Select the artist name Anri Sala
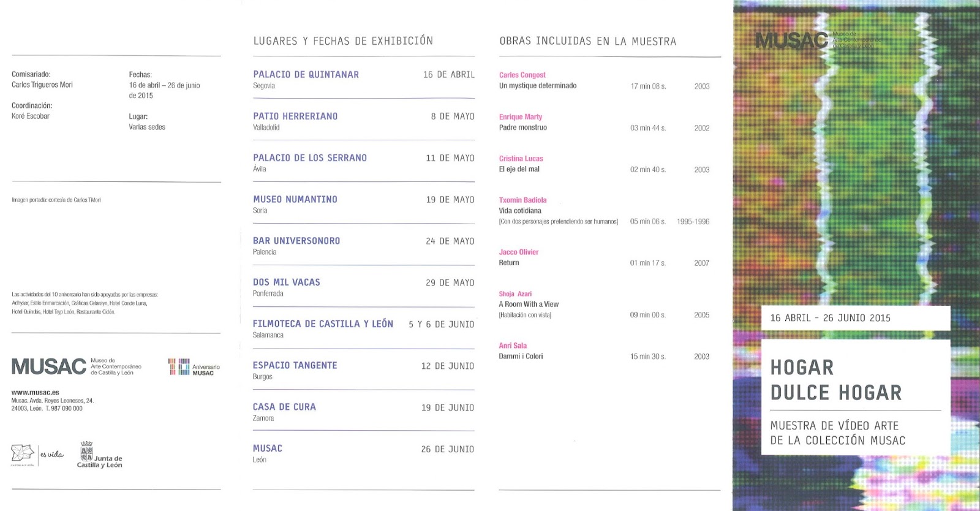980x511 pixels. [513, 346]
